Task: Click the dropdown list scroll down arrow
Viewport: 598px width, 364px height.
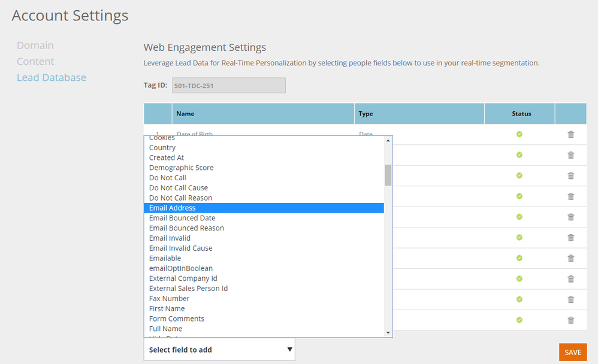Action: point(388,332)
